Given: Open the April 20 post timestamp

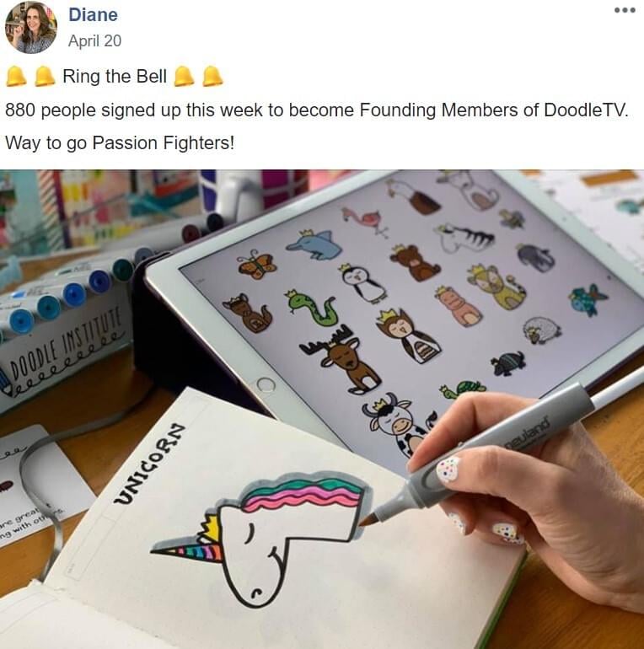Looking at the screenshot, I should coord(94,40).
